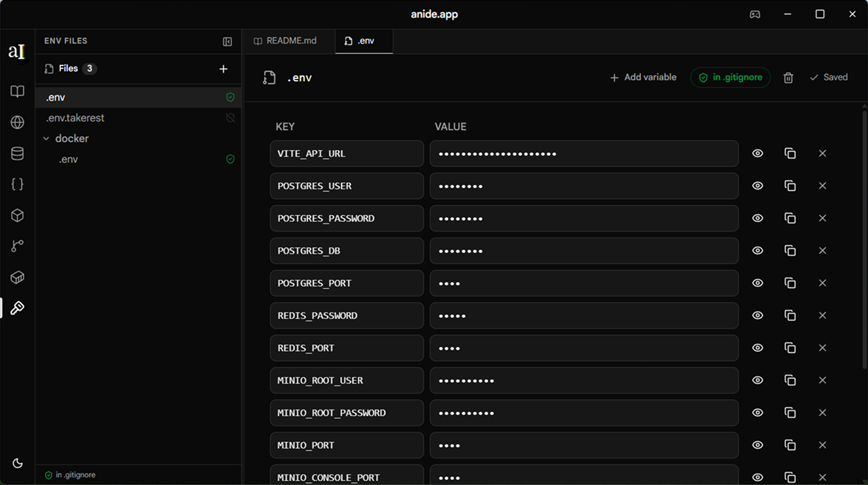The image size is (868, 485).
Task: Click the in .gitignore badge in header
Action: tap(731, 77)
